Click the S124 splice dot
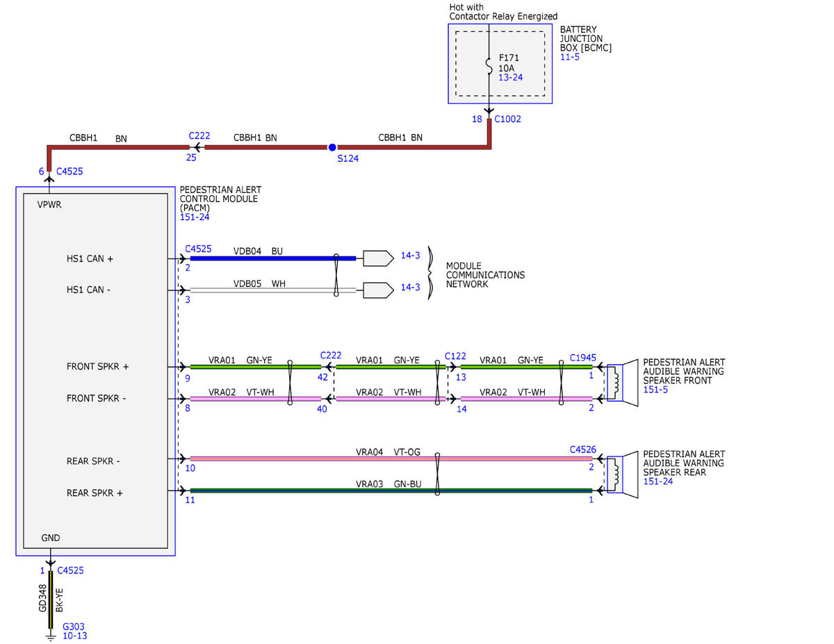834x644 pixels. (x=332, y=147)
